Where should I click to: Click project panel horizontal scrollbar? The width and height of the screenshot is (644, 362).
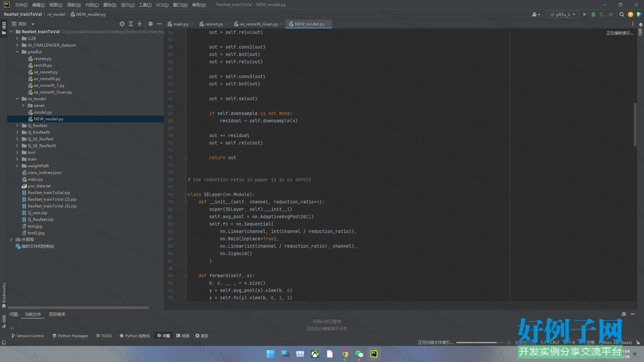click(x=78, y=307)
